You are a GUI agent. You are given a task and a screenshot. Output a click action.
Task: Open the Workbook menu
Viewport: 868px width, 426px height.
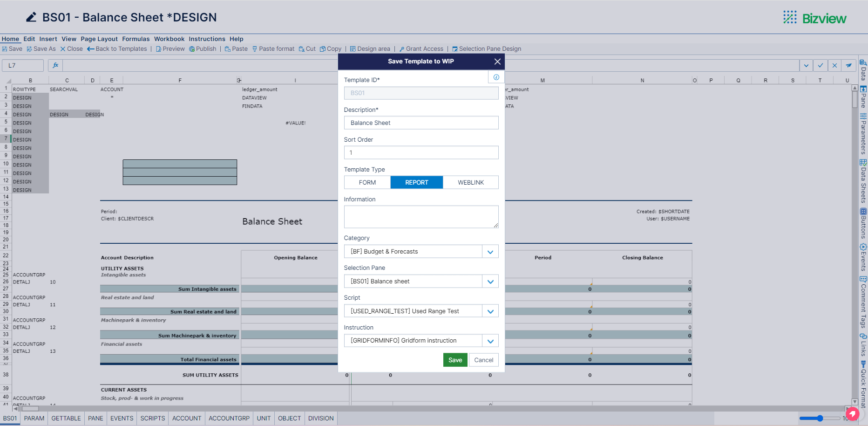tap(169, 39)
